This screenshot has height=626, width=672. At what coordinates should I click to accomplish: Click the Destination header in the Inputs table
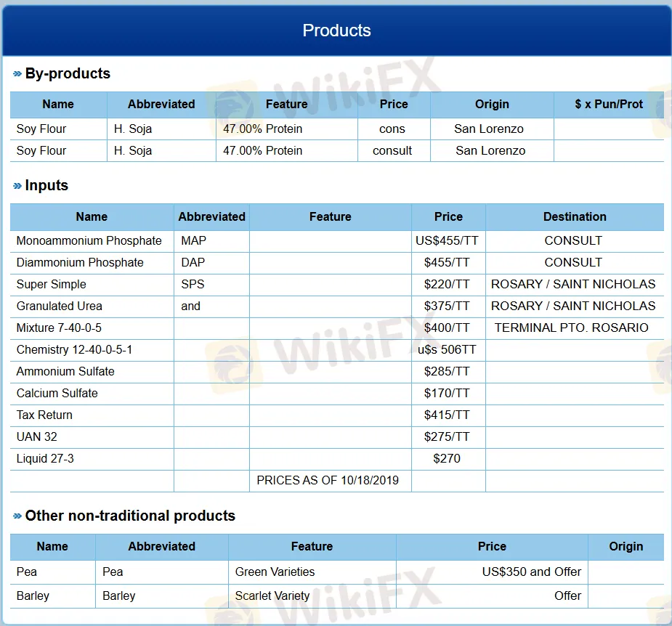(574, 216)
